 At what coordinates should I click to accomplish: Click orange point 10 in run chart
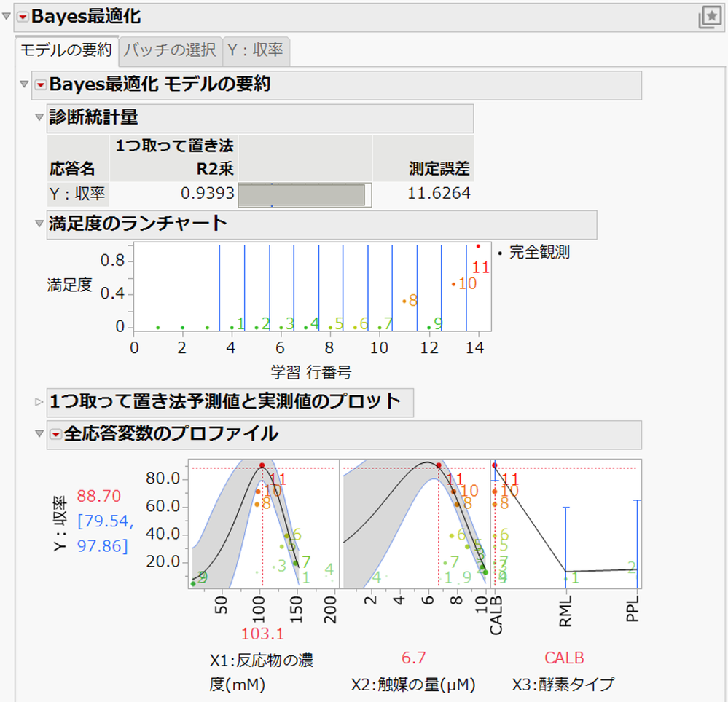click(x=453, y=285)
